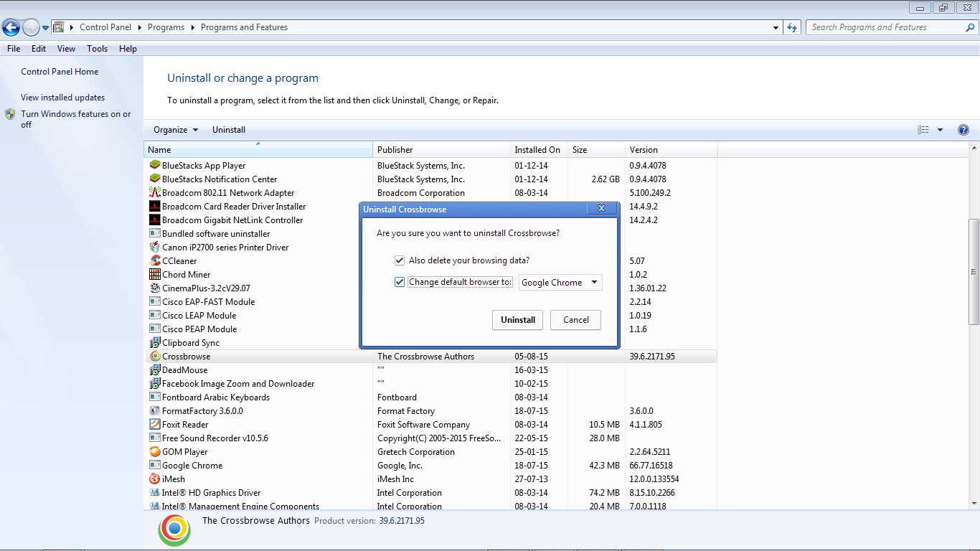The image size is (980, 551).
Task: Open the Google Chrome default browser dropdown
Action: (x=560, y=283)
